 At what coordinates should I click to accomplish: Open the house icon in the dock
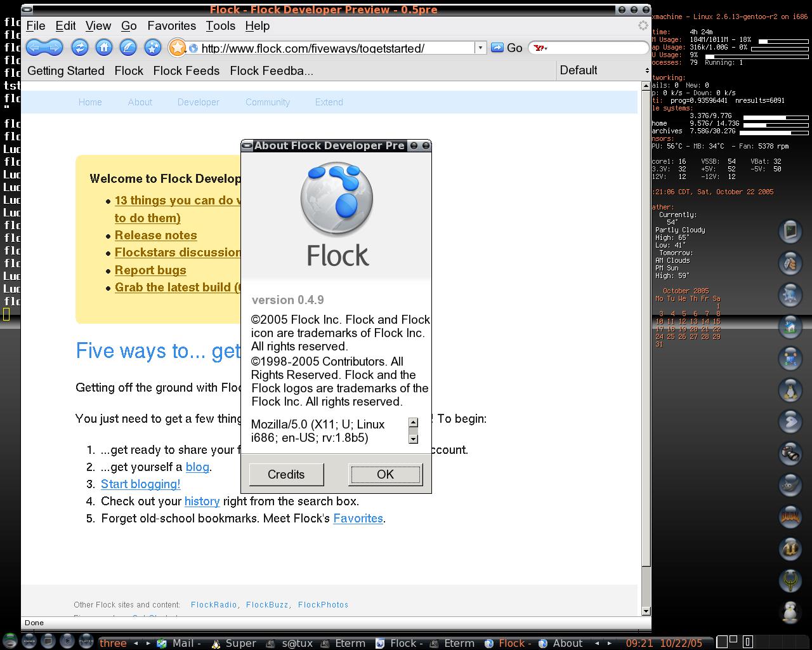coord(790,326)
